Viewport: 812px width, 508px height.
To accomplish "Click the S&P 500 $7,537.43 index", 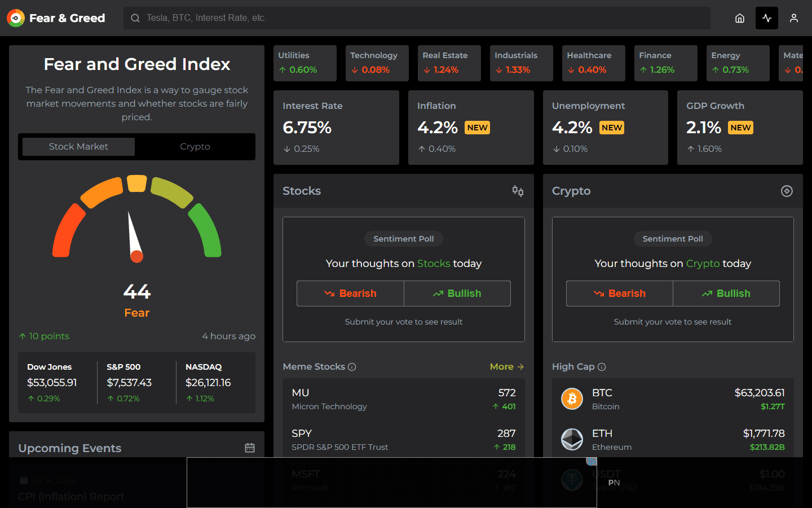I will coord(136,383).
